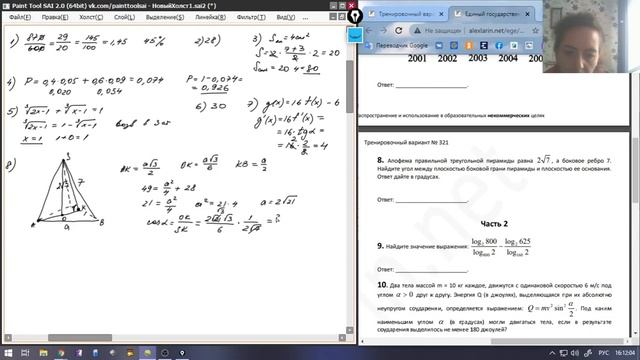Open the Вид menu
This screenshot has height=360, width=640.
[x=286, y=17]
